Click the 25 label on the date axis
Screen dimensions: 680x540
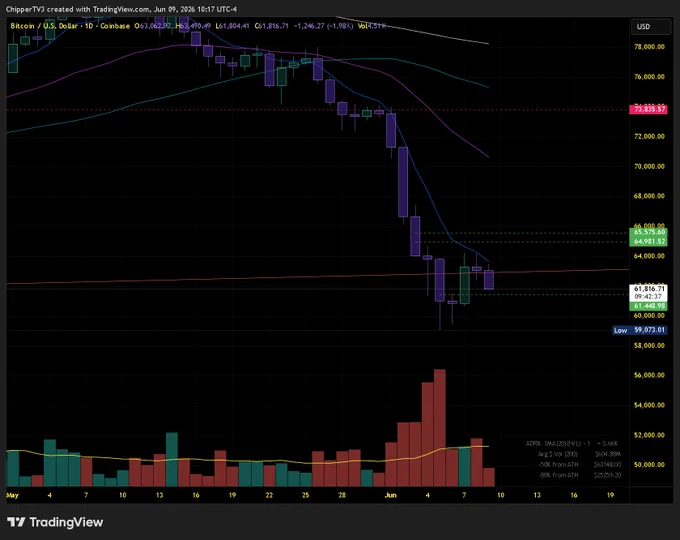(306, 495)
